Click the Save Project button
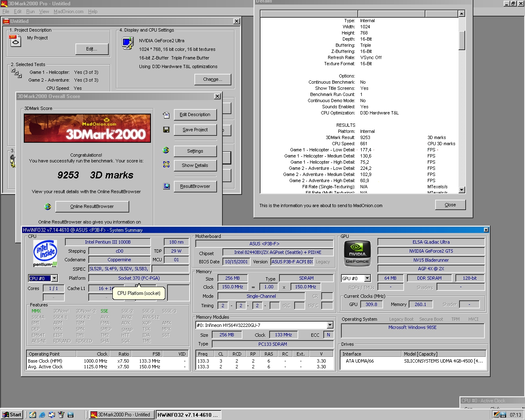The width and height of the screenshot is (525, 420). point(195,130)
